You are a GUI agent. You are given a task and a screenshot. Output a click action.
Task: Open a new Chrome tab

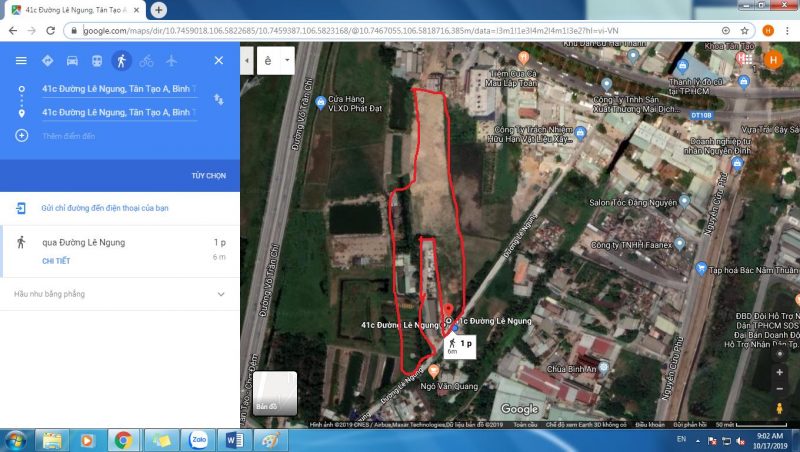(x=159, y=10)
